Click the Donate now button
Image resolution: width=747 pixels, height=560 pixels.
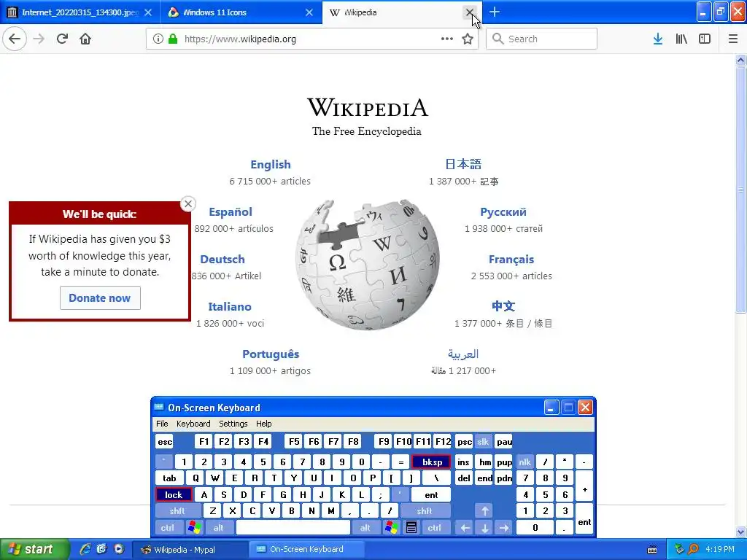coord(100,297)
